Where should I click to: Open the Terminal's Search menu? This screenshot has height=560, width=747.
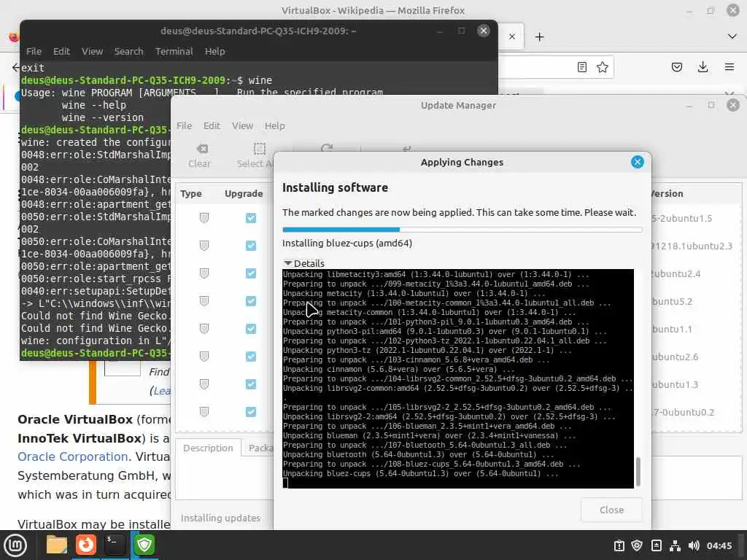(x=128, y=52)
